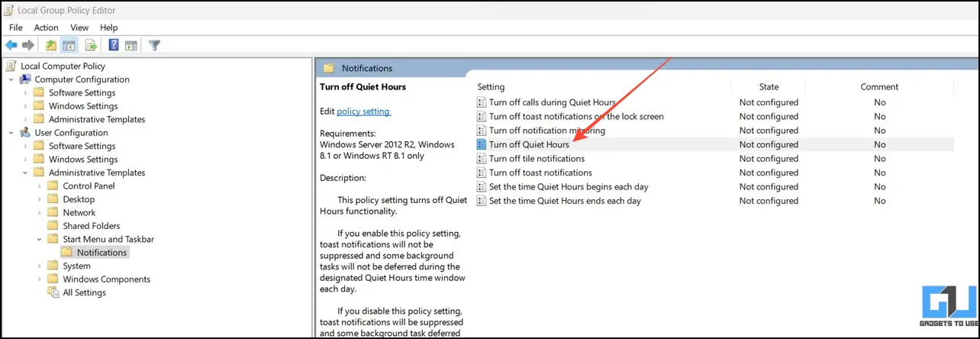This screenshot has height=339, width=980.
Task: Expand Administrative Templates under Computer Configuration
Action: click(x=25, y=120)
